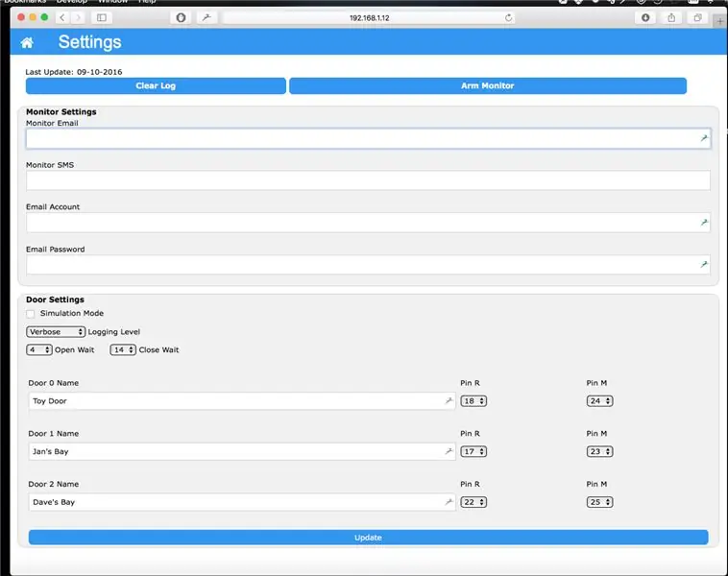
Task: Click key icon in Jan's Bay field
Action: coord(449,451)
